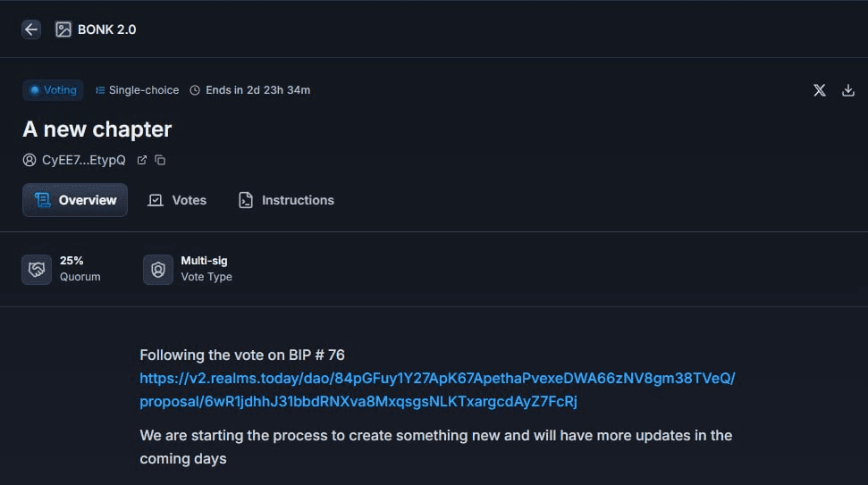Viewport: 868px width, 485px height.
Task: Click the clock icon beside end time
Action: click(x=195, y=90)
